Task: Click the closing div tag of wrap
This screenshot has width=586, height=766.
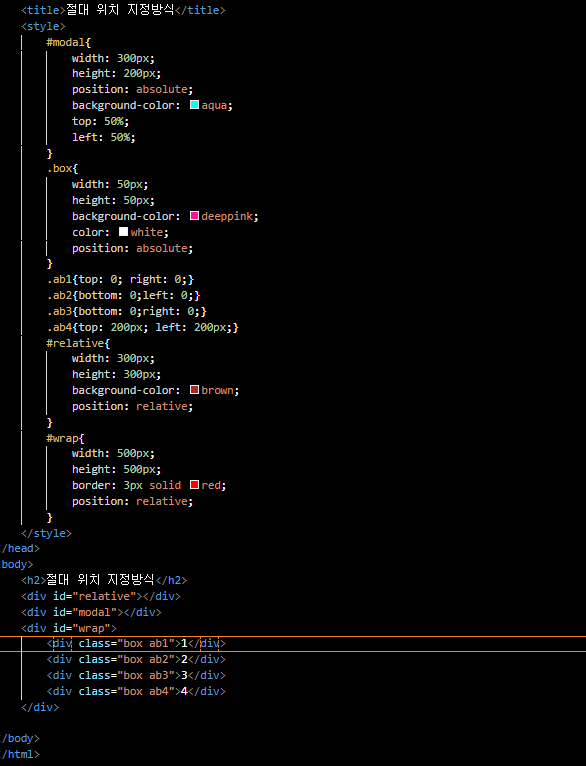Action: pos(40,707)
